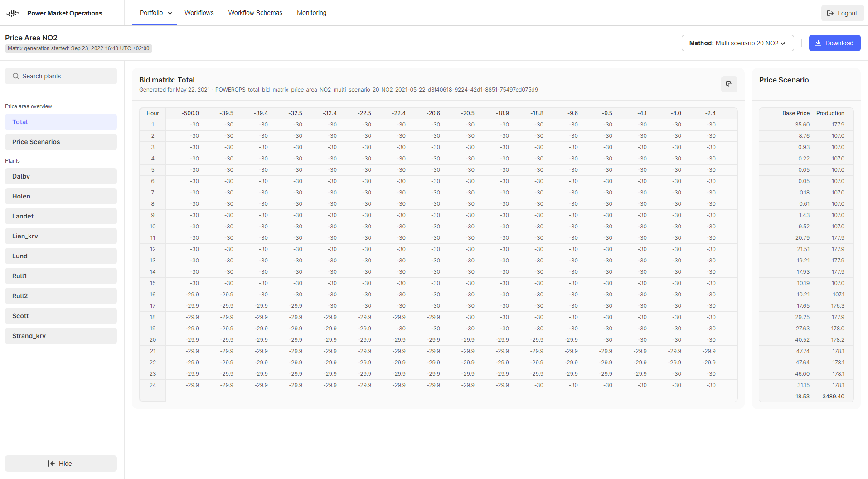Click the generated file name text under the bid matrix heading
Screen dimensions: 868x479
(377, 90)
